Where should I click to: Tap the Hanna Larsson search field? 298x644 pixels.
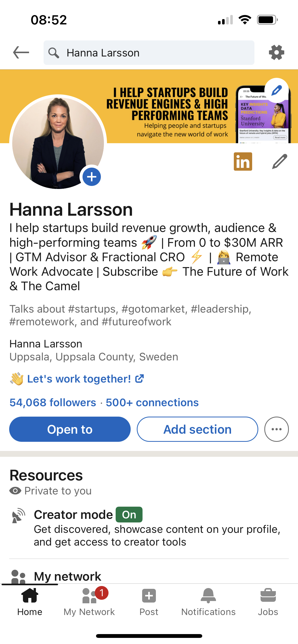point(149,53)
